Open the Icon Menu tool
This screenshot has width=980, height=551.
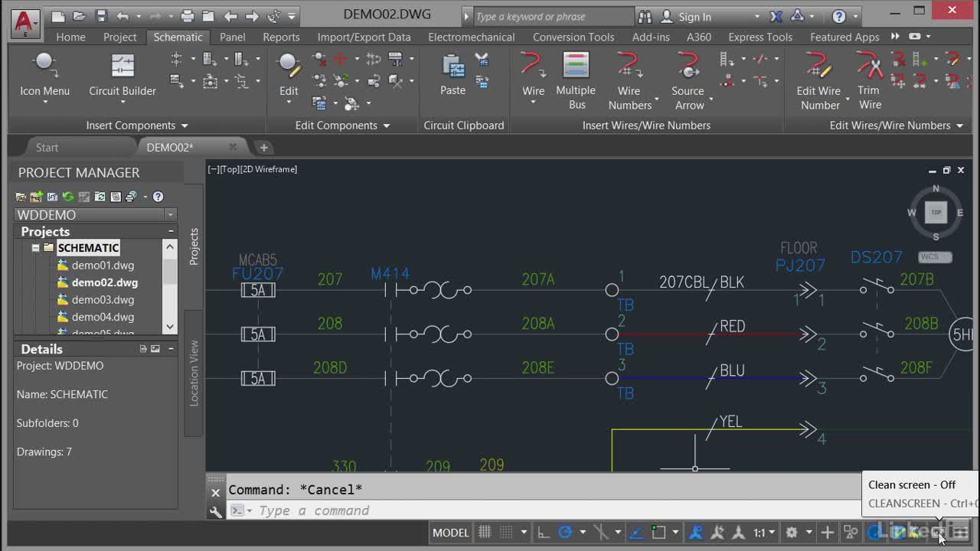[44, 75]
